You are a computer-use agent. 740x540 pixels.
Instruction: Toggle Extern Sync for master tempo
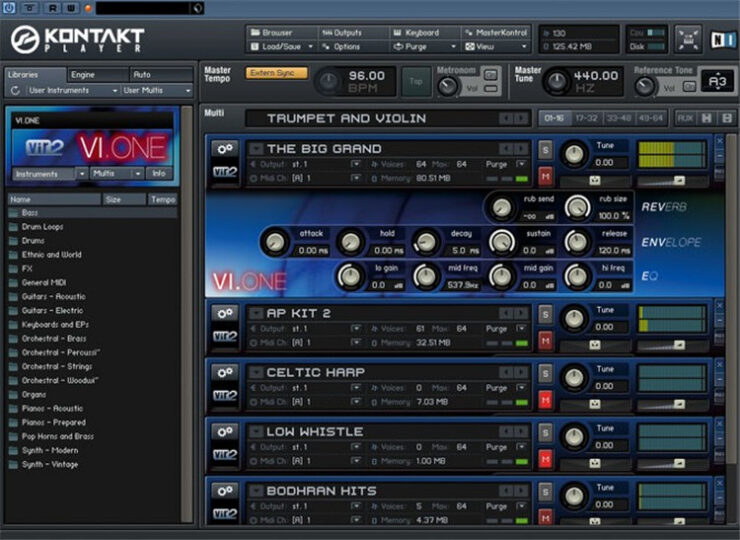[277, 73]
